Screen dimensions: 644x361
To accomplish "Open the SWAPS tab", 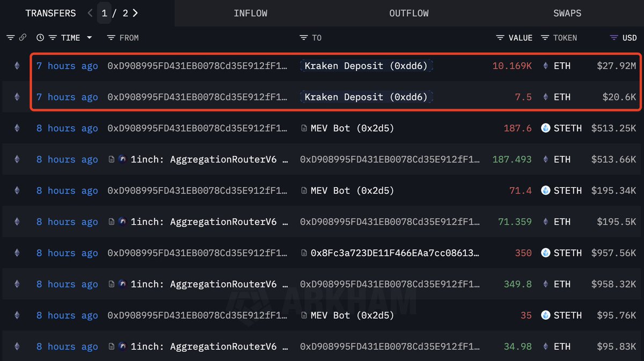I will click(567, 13).
